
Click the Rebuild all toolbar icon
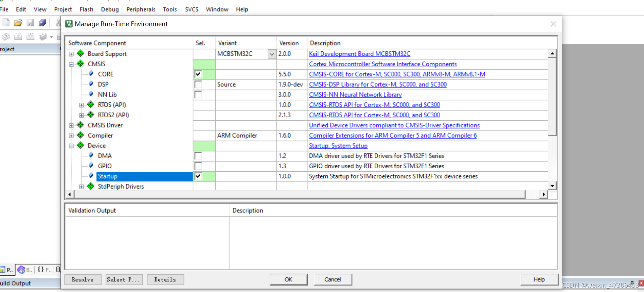(31, 36)
